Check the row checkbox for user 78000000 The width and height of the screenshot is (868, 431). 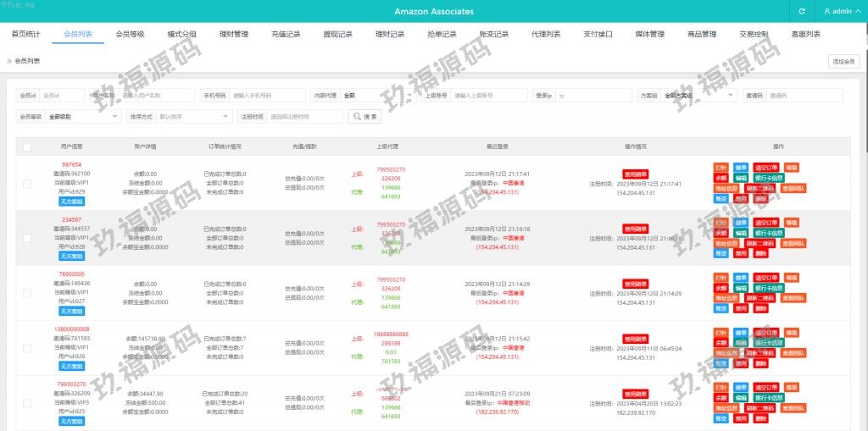click(x=27, y=293)
